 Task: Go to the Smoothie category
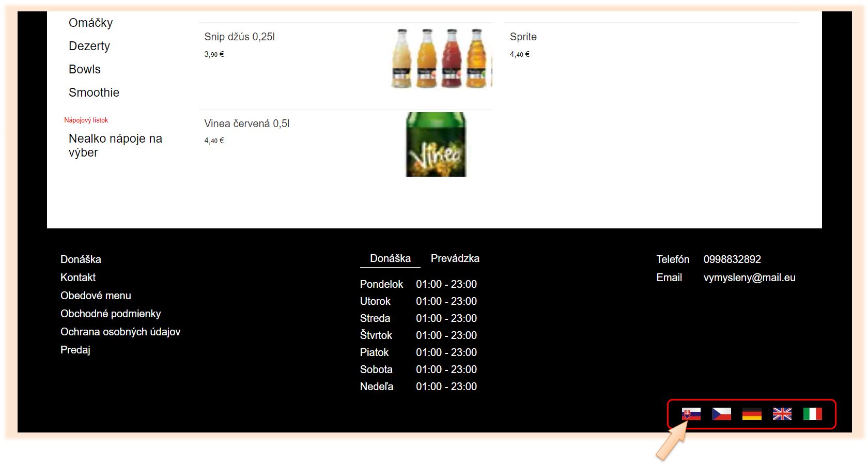(94, 92)
